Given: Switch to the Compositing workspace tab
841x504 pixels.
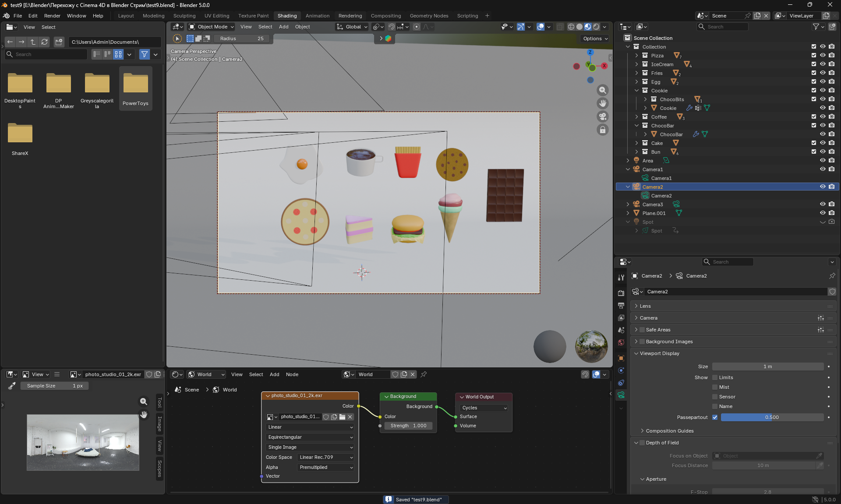Looking at the screenshot, I should [x=385, y=16].
